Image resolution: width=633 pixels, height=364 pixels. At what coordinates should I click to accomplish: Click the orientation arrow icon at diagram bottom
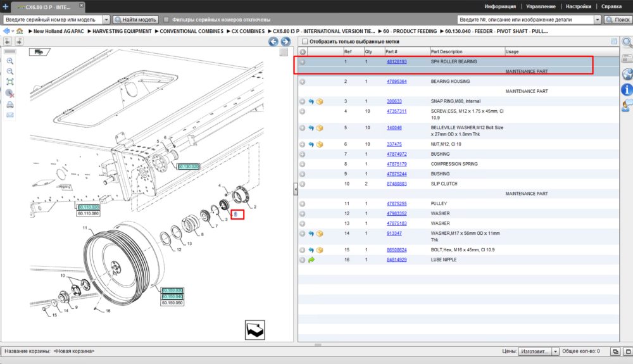[x=254, y=330]
